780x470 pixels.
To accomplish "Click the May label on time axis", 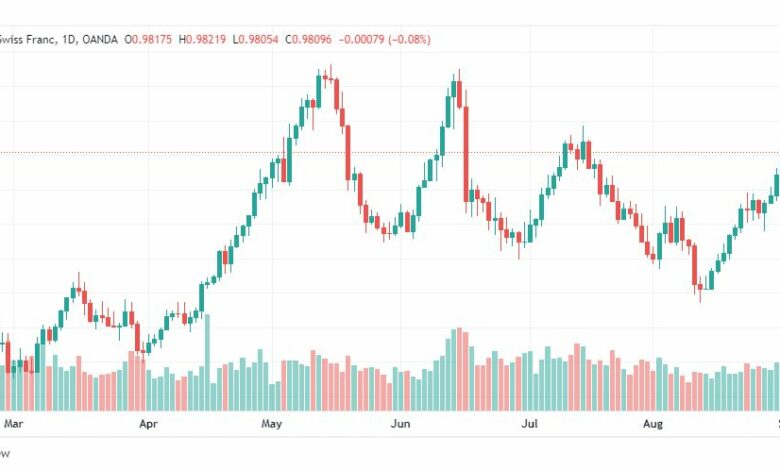I will [272, 424].
